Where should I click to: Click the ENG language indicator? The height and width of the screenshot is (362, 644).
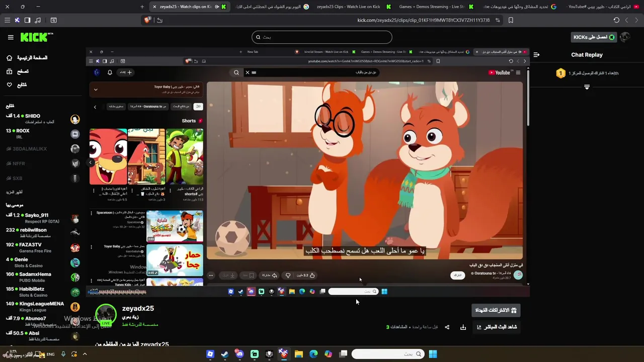50,354
